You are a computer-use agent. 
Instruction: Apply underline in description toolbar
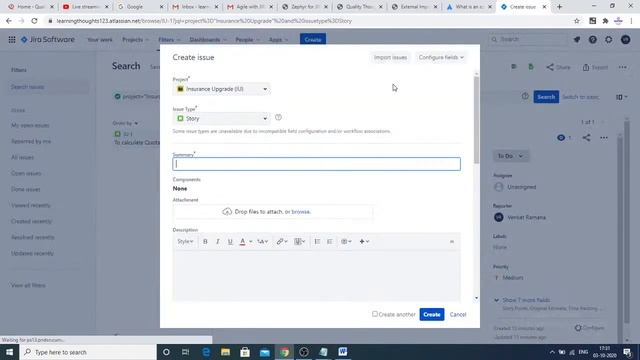click(230, 242)
